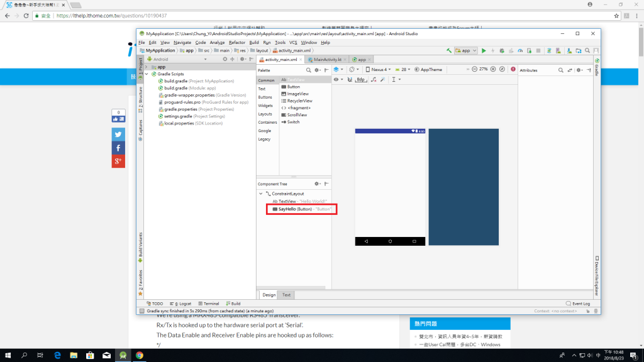
Task: Expand the app folder in project tree
Action: 147,67
